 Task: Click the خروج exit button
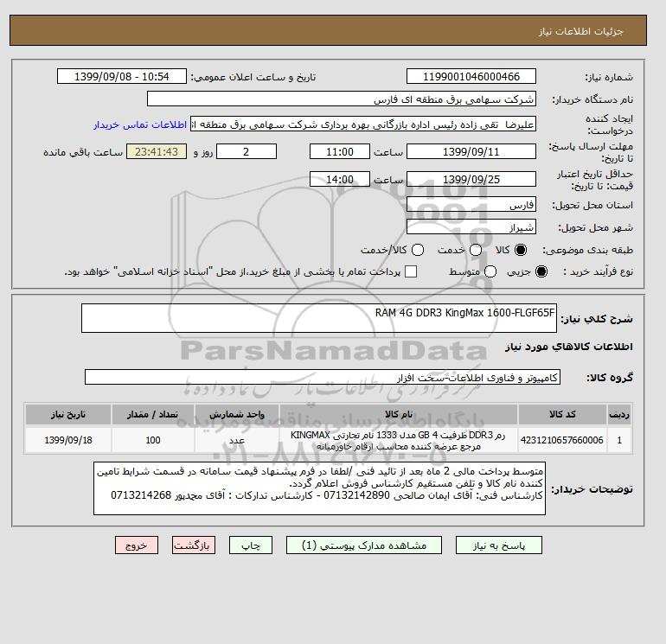(x=137, y=545)
